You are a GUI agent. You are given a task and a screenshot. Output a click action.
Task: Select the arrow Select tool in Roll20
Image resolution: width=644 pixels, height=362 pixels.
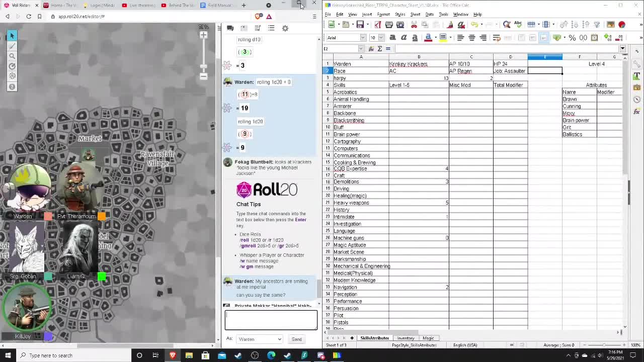[x=12, y=36]
